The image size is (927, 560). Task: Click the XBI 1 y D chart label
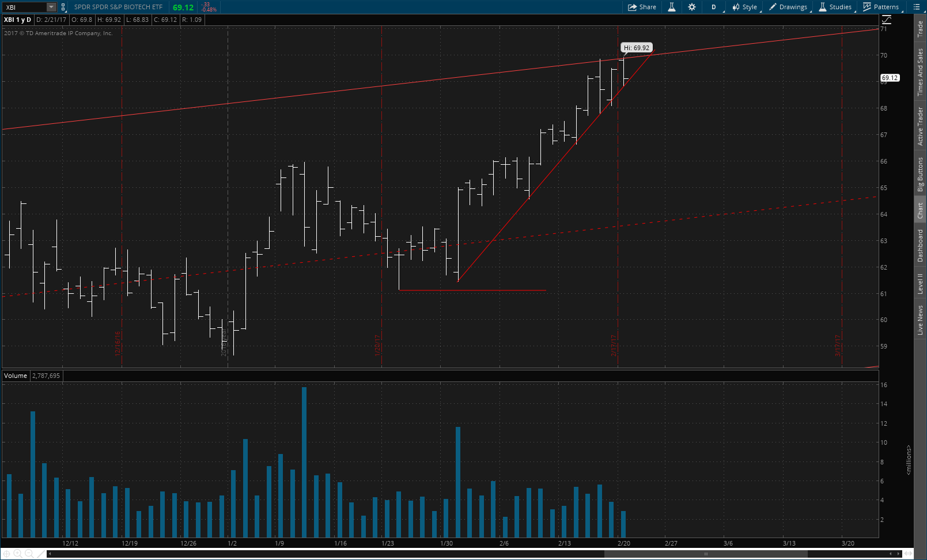pyautogui.click(x=18, y=20)
